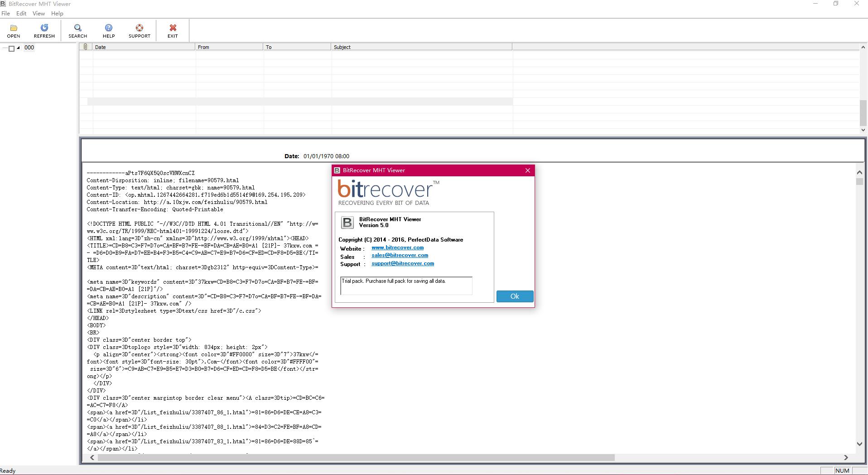The image size is (868, 475).
Task: Open the Support lifebuoy icon
Action: pyautogui.click(x=140, y=28)
